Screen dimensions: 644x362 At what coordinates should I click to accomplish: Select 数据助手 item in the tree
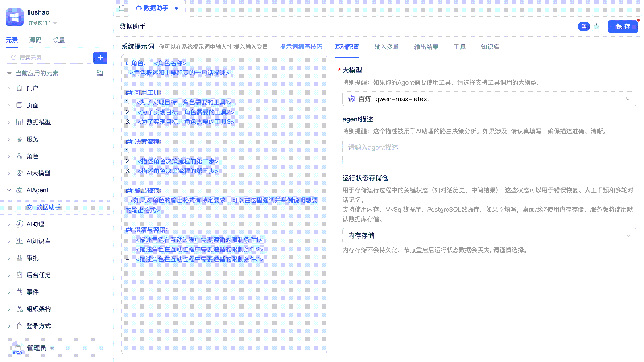click(x=55, y=207)
